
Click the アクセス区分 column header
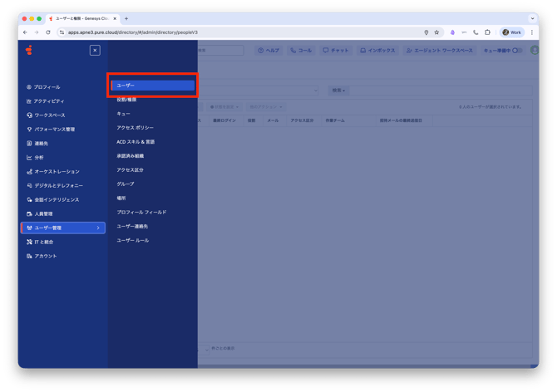point(302,120)
